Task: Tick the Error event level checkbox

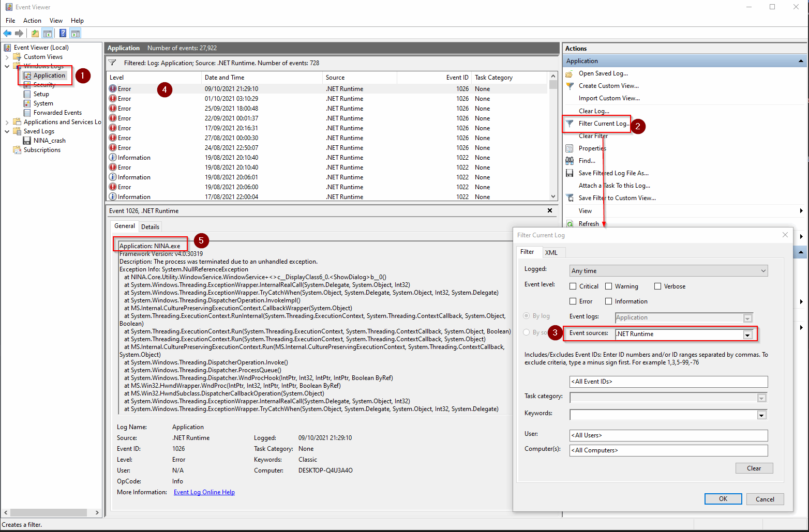Action: (x=573, y=301)
